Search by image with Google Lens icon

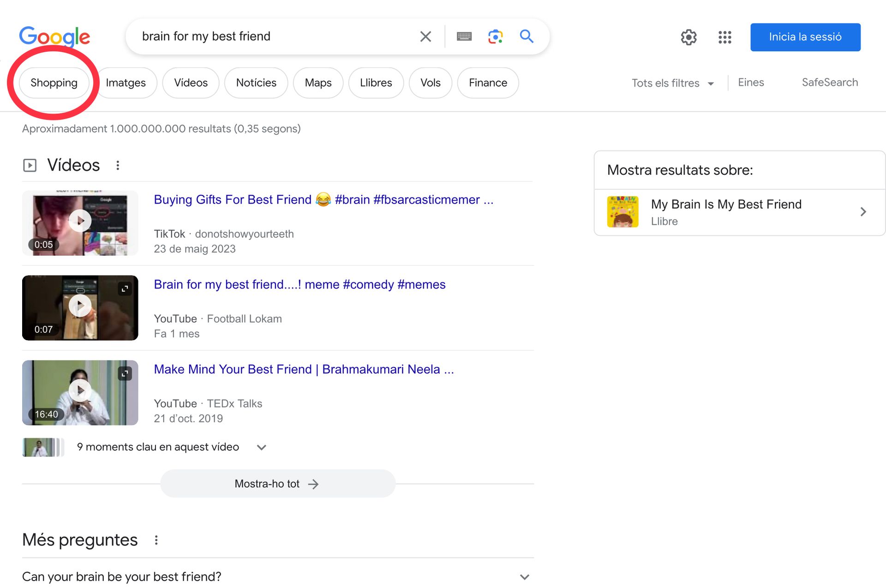[x=495, y=36]
